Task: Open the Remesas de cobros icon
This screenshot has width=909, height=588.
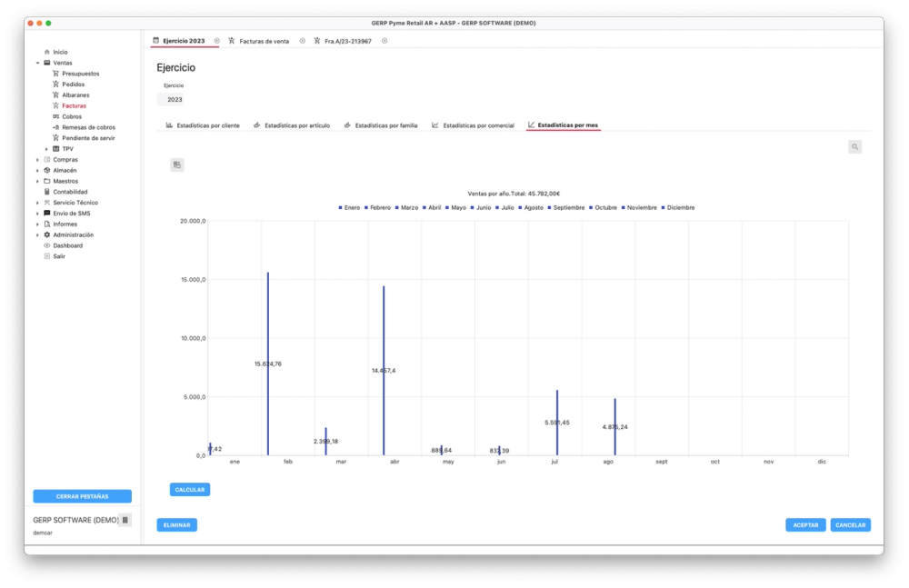Action: [x=55, y=127]
